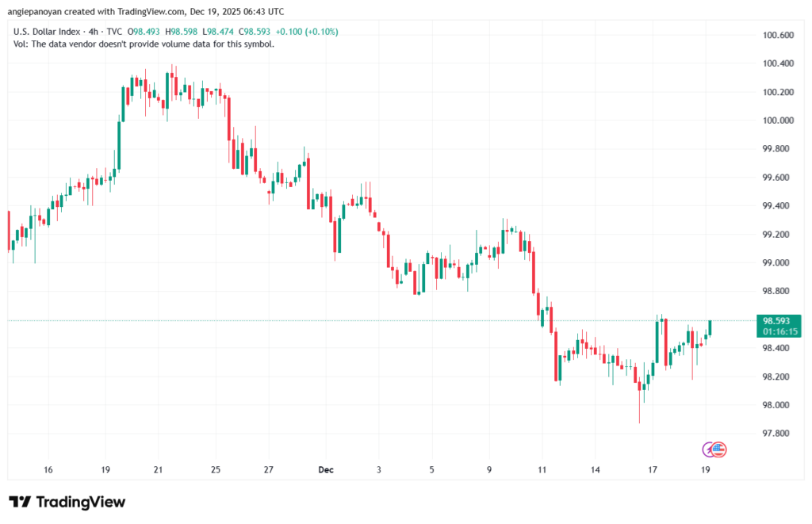Click the Dec label on the time axis

click(x=325, y=469)
